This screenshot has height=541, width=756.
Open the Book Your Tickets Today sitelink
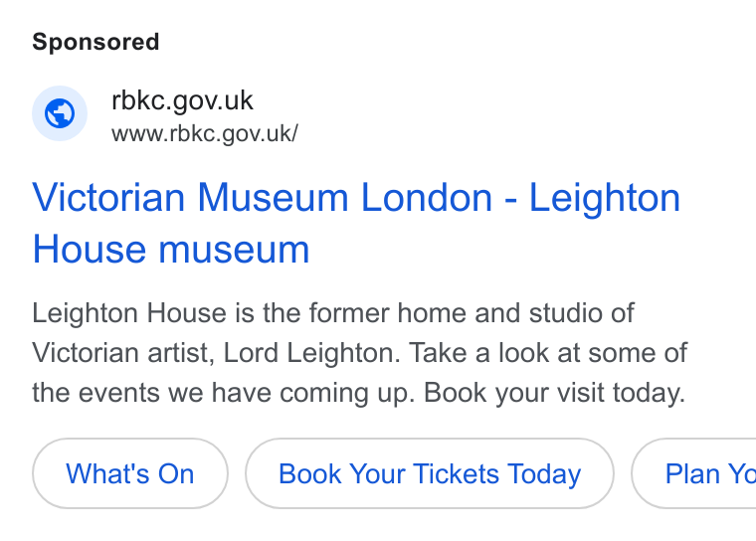(x=430, y=473)
